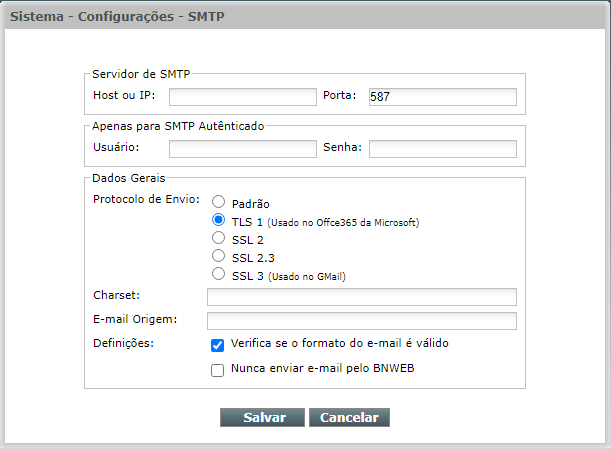
Task: Enable Nunca enviar e-mail pelo BNWEB
Action: tap(217, 370)
